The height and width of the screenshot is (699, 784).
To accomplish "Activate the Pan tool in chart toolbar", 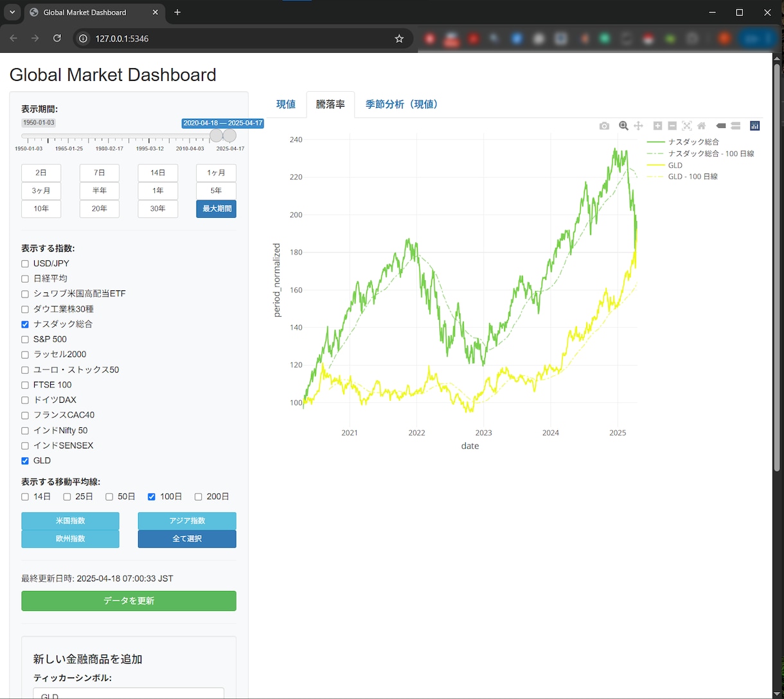I will [x=638, y=126].
